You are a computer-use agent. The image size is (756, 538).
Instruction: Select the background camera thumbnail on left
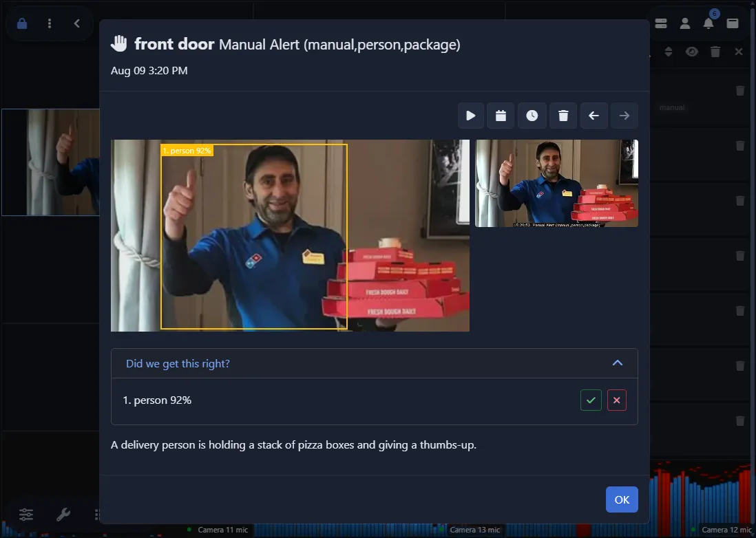[x=50, y=162]
